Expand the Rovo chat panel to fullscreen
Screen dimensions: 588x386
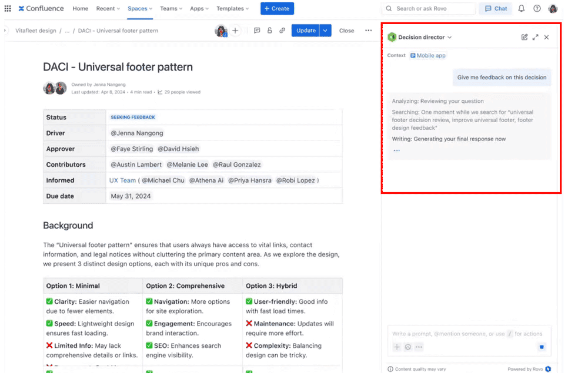pyautogui.click(x=535, y=37)
